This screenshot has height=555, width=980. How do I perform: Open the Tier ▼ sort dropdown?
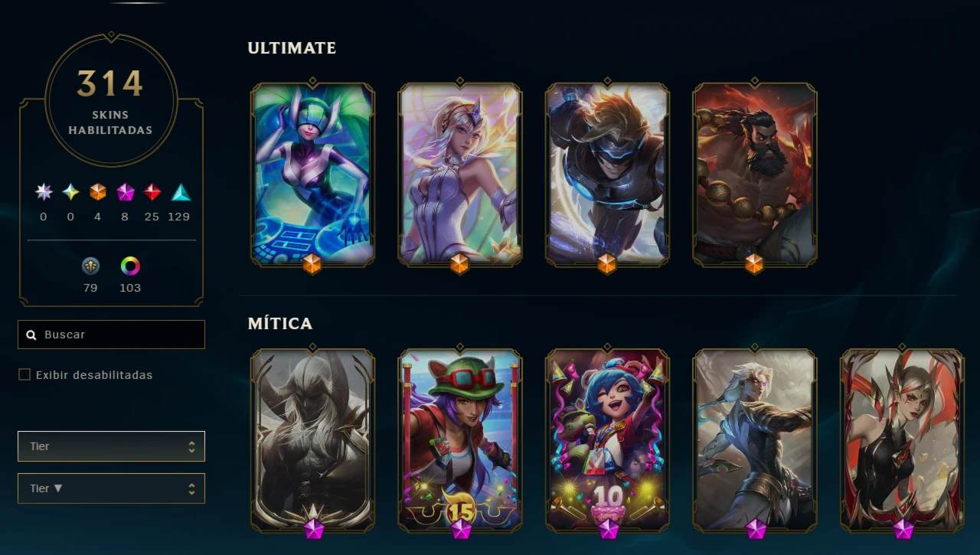point(111,488)
